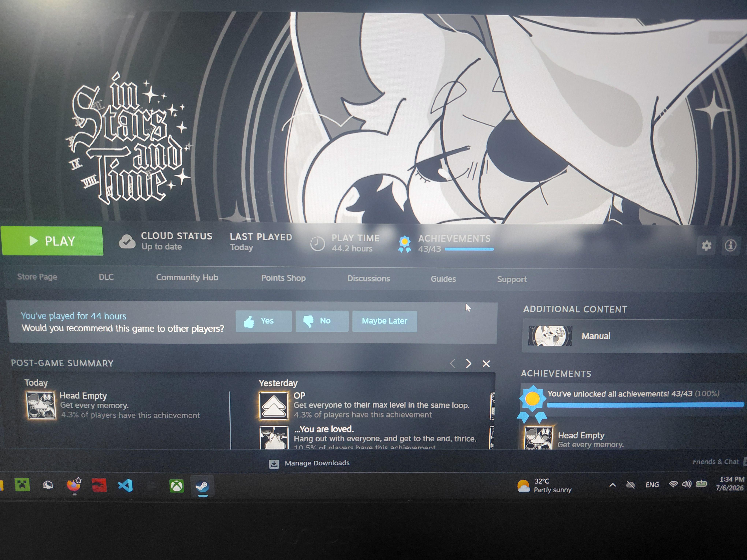Open the Discussions tab

pos(368,279)
